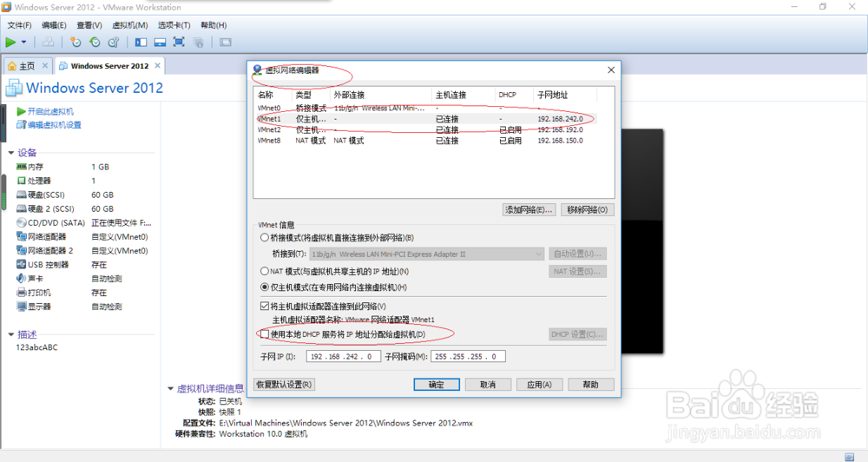Image resolution: width=868 pixels, height=462 pixels.
Task: Switch to the 主页 home tab
Action: 27,66
